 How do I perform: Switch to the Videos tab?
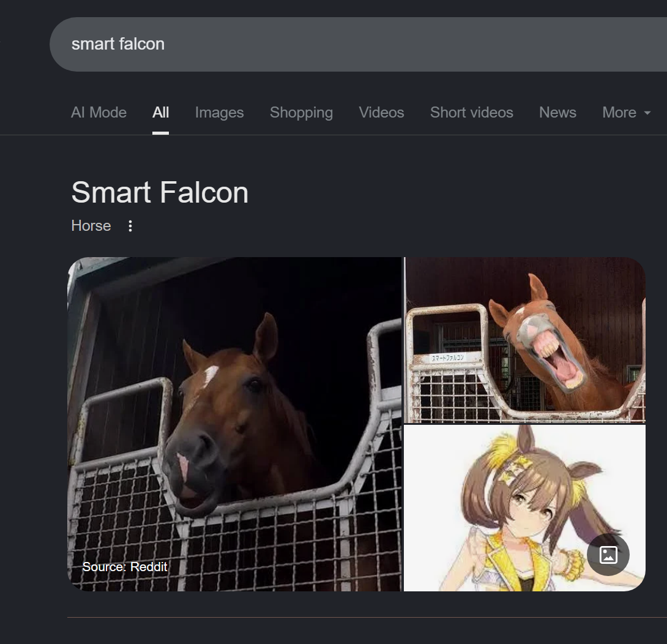coord(382,113)
